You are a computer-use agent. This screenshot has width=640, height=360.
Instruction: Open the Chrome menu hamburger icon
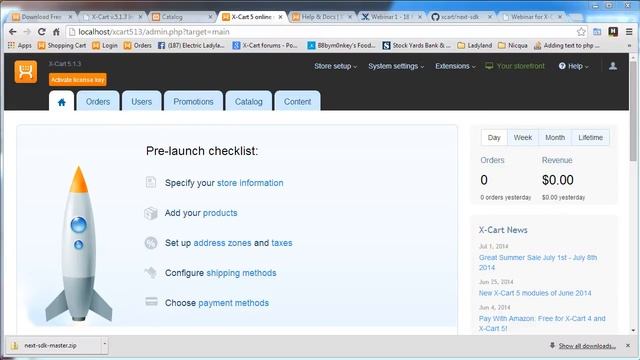(629, 32)
